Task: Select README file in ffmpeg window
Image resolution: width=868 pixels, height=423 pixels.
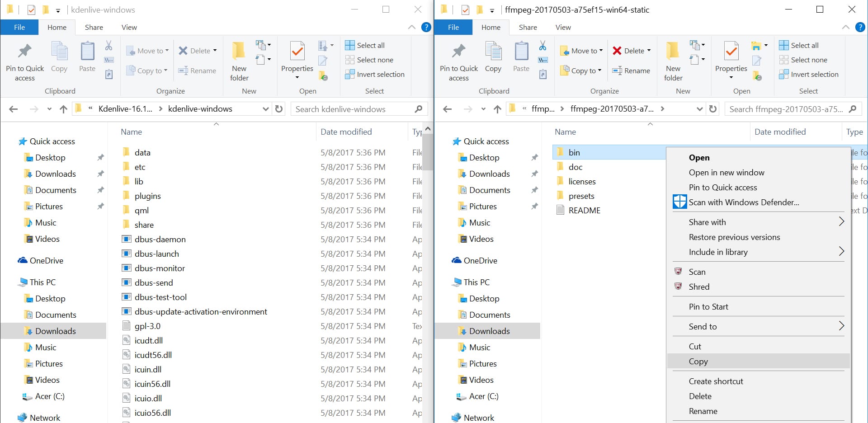Action: tap(585, 210)
